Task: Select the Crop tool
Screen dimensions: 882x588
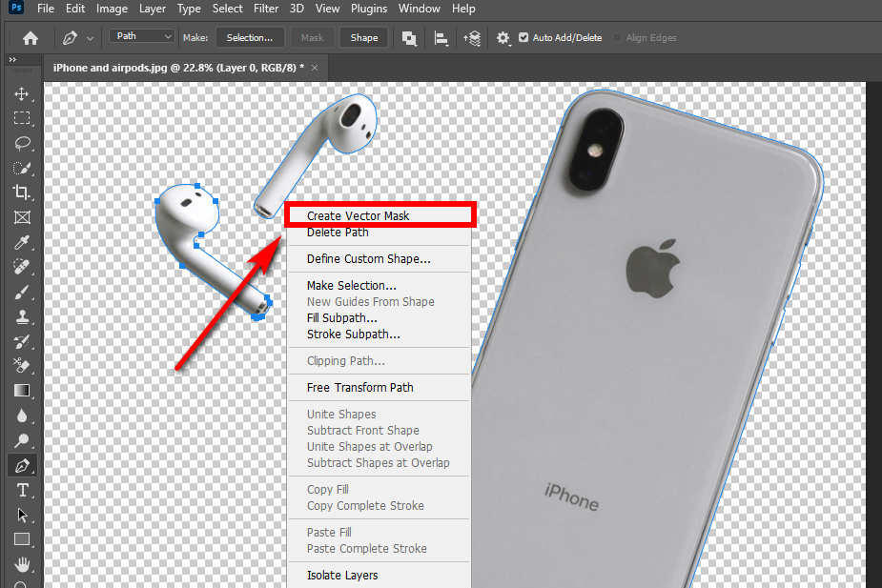Action: (x=21, y=193)
